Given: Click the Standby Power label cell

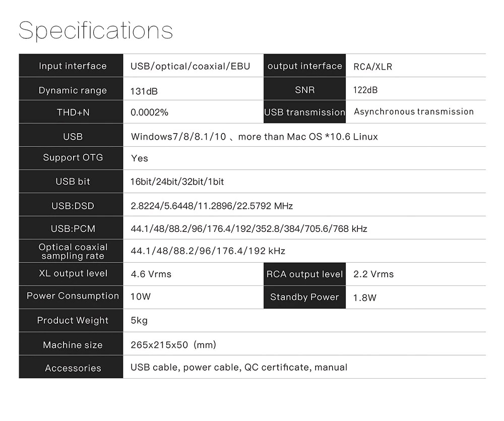Looking at the screenshot, I should [304, 297].
